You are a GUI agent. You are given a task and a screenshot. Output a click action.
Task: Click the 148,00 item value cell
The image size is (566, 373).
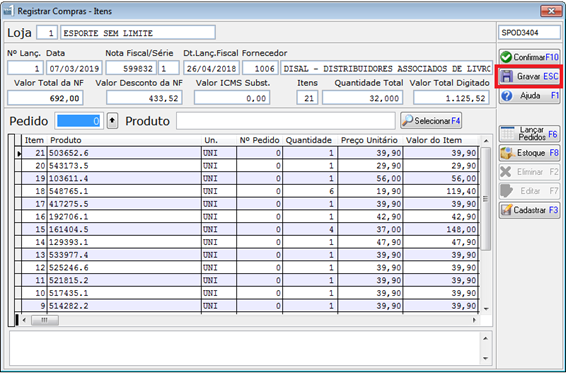(441, 229)
